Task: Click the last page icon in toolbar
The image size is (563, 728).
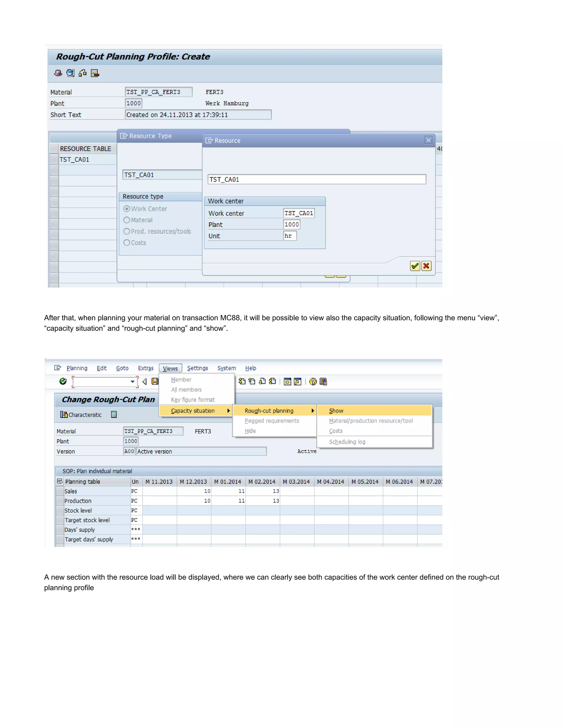Action: coord(272,381)
